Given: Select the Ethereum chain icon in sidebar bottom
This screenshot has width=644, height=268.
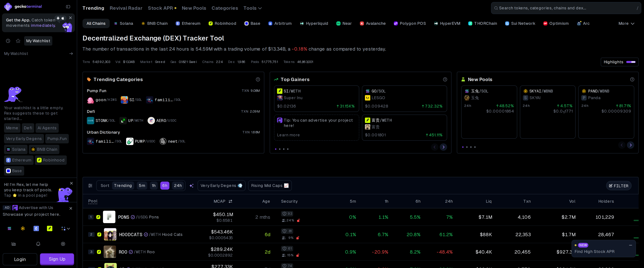Looking at the screenshot, I should coord(36,228).
